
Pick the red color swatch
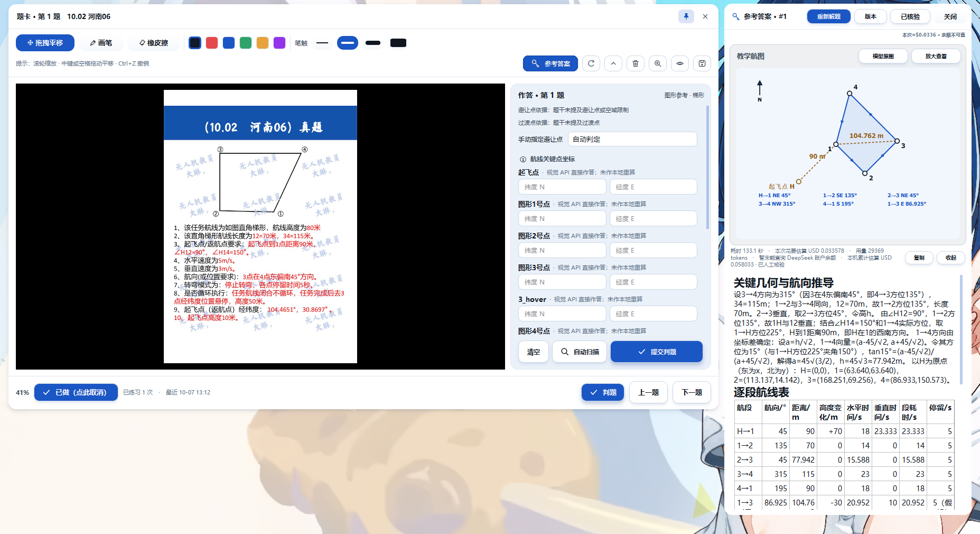212,43
